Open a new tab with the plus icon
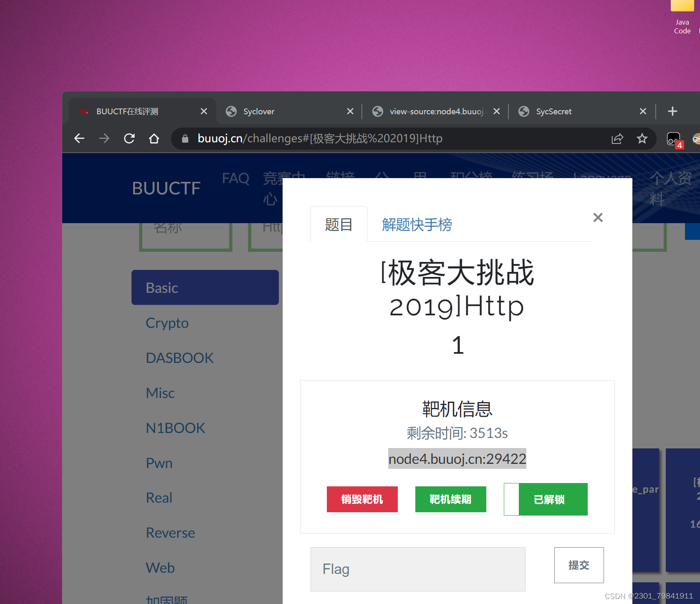Image resolution: width=700 pixels, height=604 pixels. pos(672,111)
